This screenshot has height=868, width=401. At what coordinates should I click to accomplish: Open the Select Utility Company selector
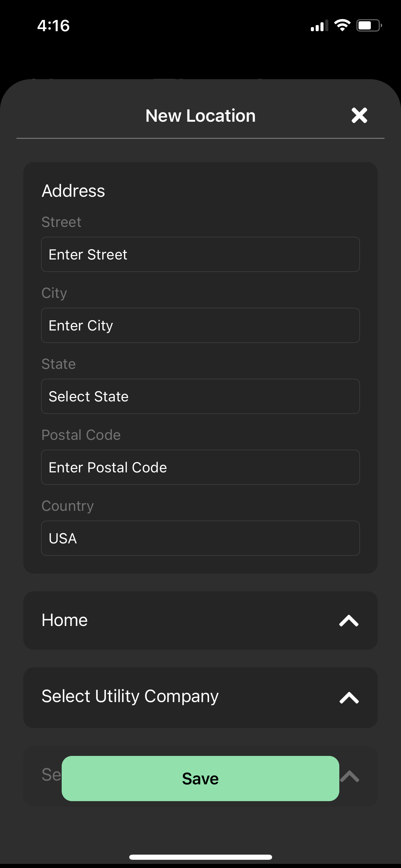130,696
